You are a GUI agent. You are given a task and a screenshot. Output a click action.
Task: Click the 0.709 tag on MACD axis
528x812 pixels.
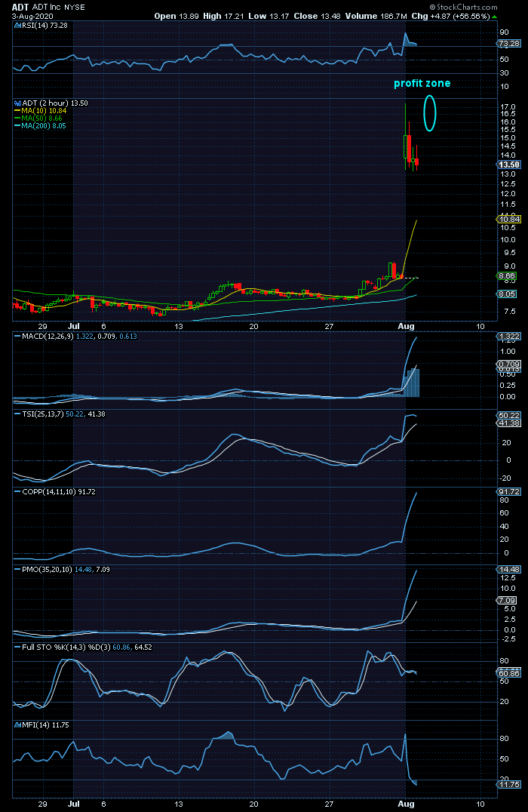(509, 364)
